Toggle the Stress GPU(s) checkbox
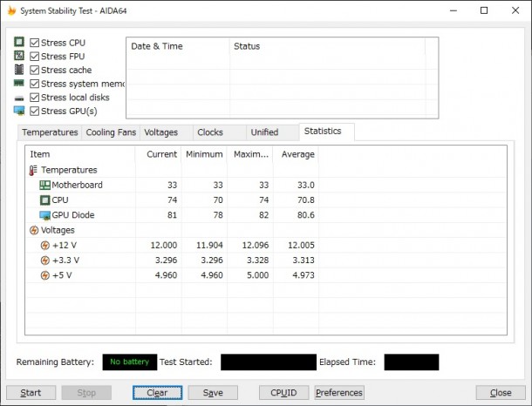Screen dimensions: 532x406 (34, 111)
